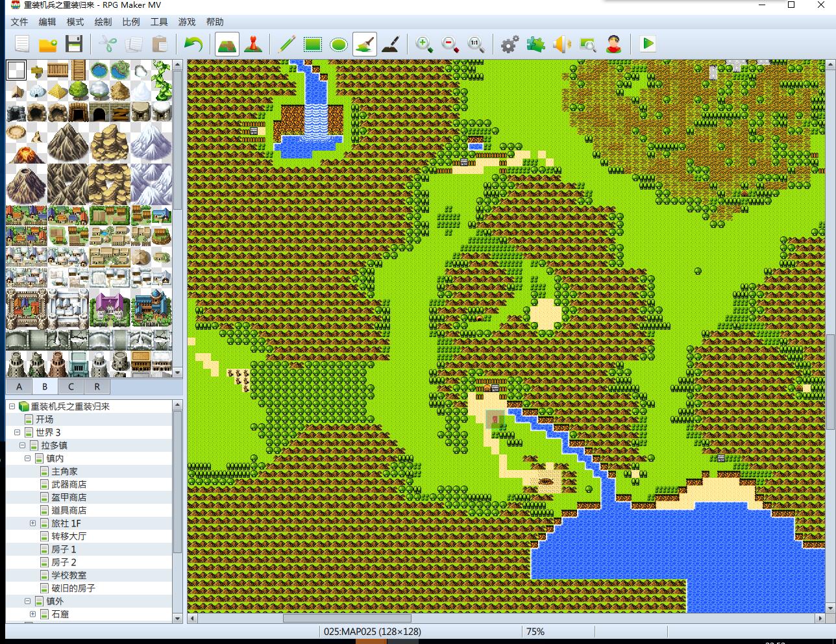This screenshot has height=644, width=836.
Task: Zoom out of the map
Action: 450,44
